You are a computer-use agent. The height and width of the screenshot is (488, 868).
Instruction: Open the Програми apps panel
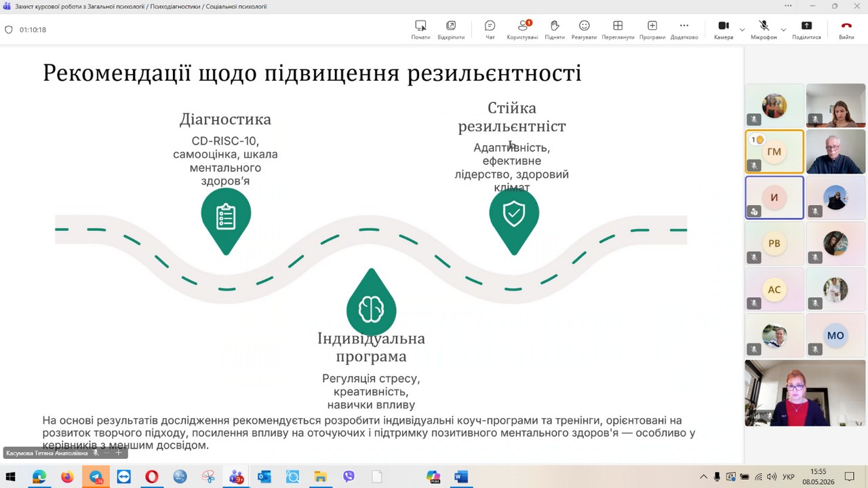[652, 29]
